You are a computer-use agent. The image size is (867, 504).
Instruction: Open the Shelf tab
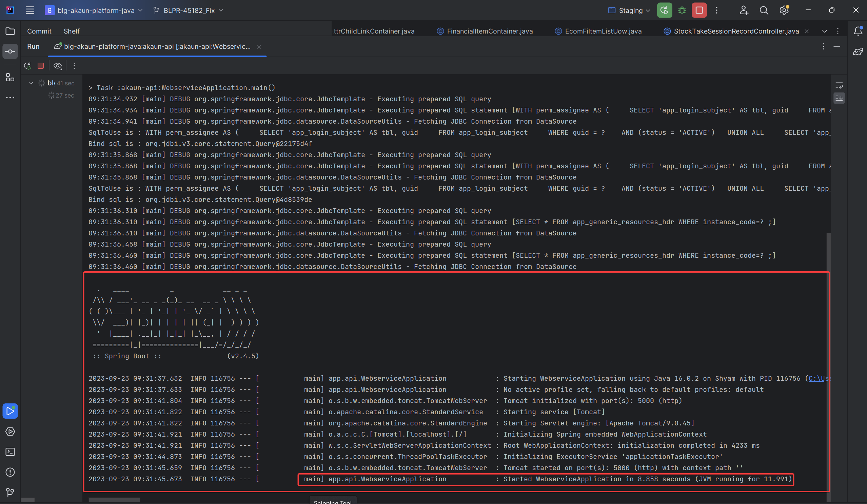click(x=71, y=31)
